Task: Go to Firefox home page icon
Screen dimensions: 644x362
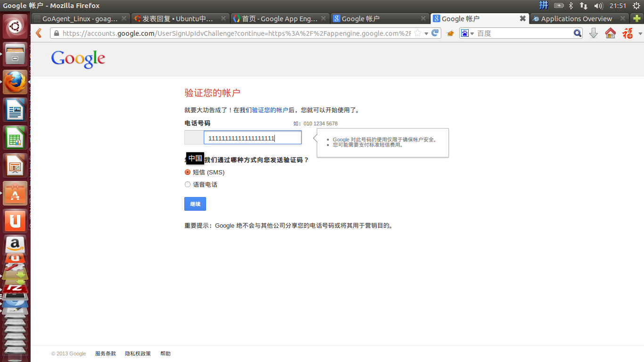Action: 611,33
